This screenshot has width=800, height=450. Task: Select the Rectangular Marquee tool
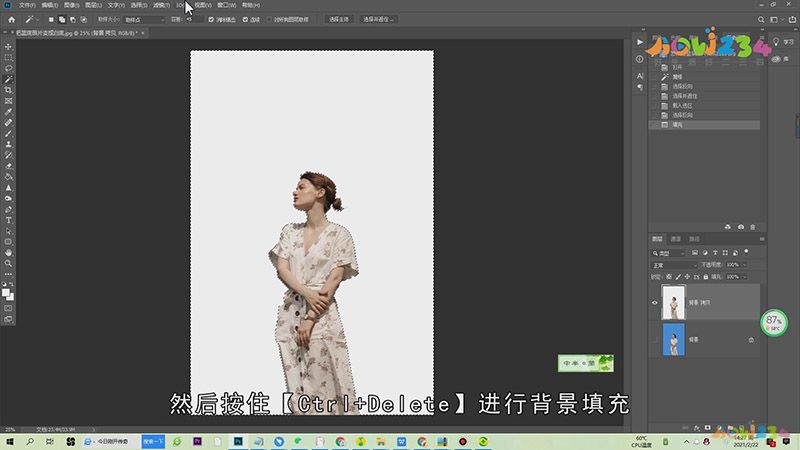pyautogui.click(x=8, y=57)
